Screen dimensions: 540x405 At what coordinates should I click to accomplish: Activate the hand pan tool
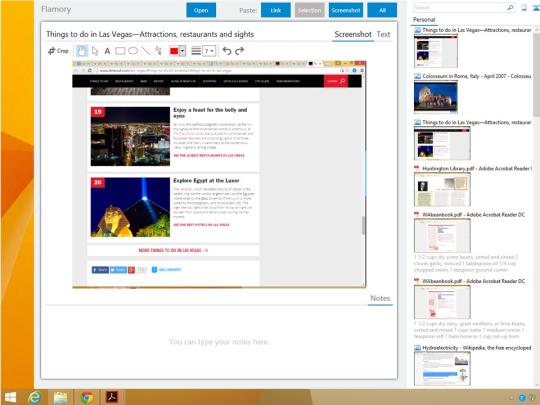tap(82, 51)
